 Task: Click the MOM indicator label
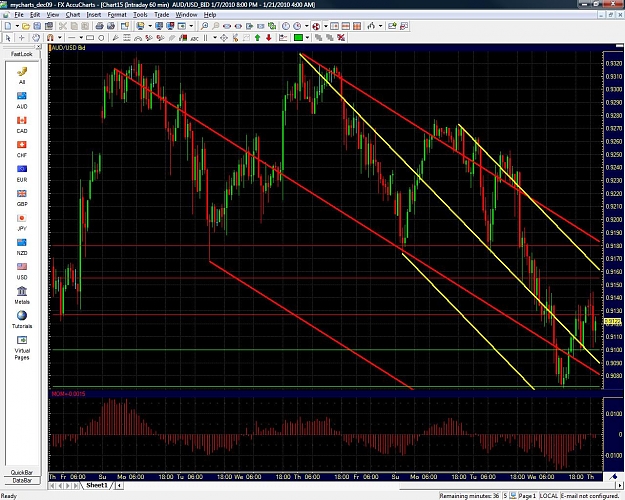pyautogui.click(x=68, y=394)
